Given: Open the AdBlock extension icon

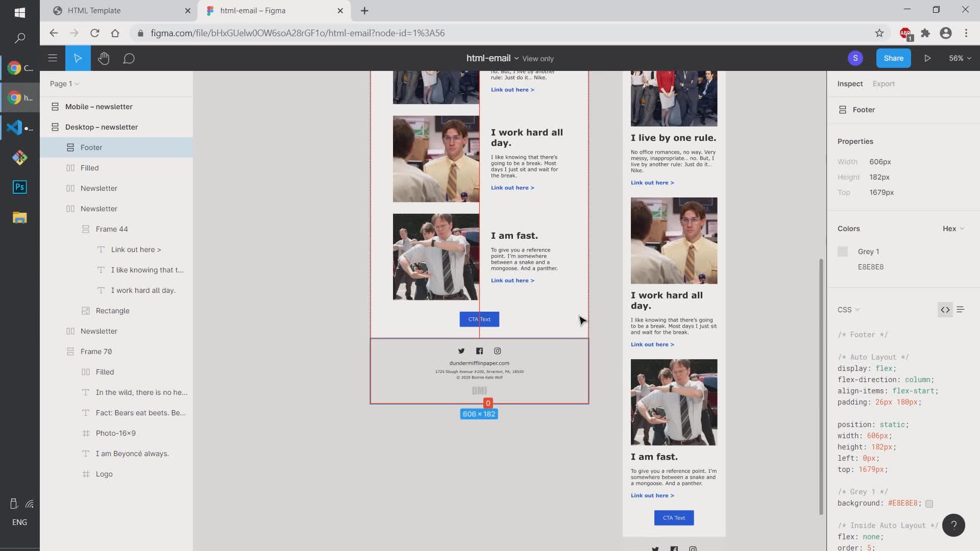Looking at the screenshot, I should (905, 34).
